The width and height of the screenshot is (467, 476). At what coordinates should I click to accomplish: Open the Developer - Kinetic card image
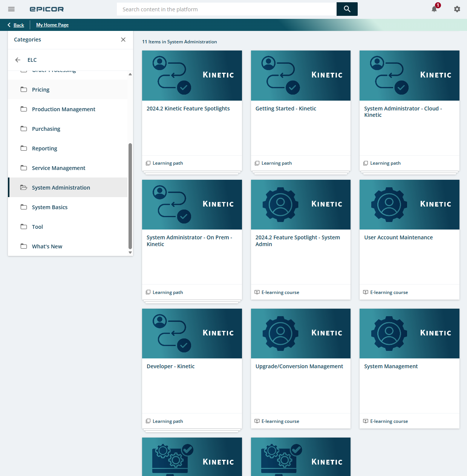pos(192,334)
